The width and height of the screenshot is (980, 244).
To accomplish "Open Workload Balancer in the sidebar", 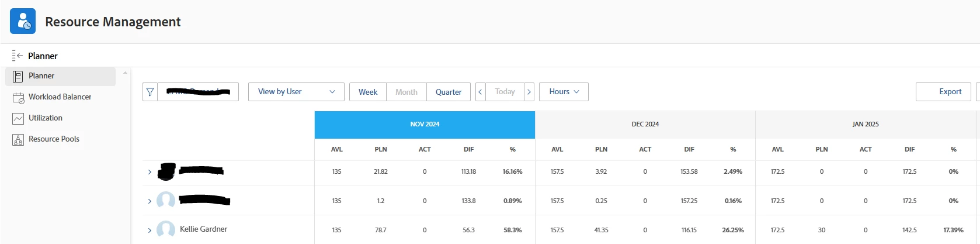I will coord(60,97).
